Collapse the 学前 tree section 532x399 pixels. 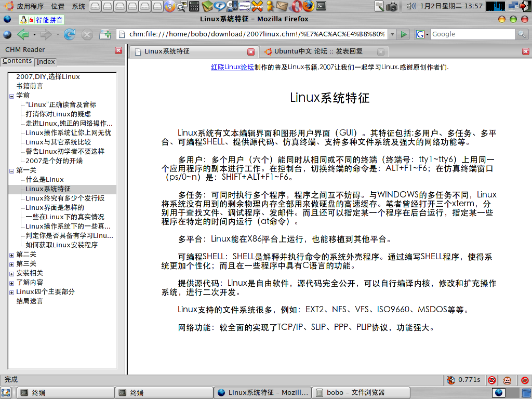point(11,96)
